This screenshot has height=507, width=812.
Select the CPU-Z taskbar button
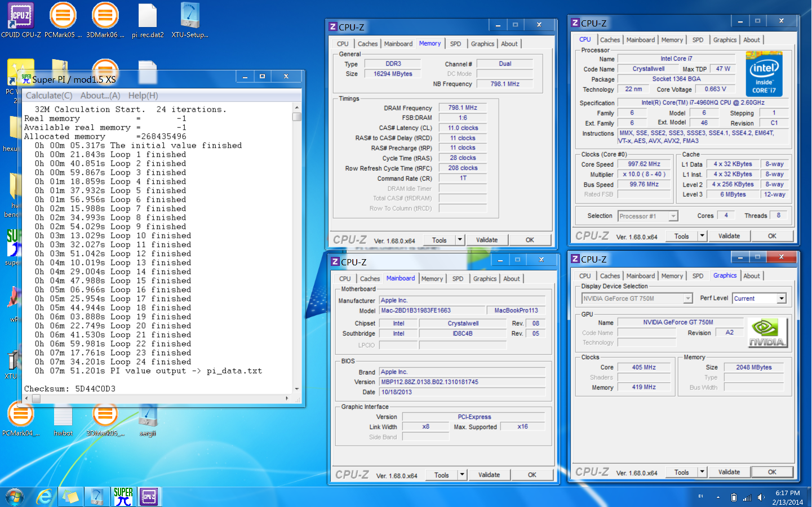click(149, 497)
